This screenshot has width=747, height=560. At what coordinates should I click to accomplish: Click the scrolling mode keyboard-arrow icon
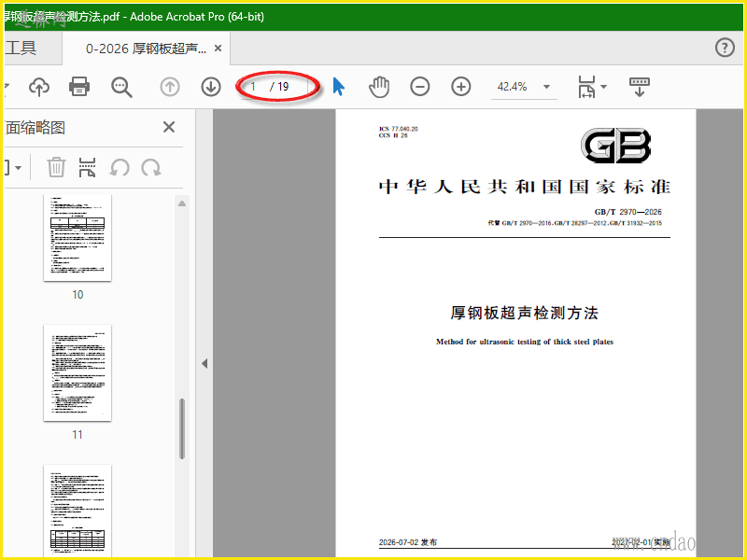[640, 87]
